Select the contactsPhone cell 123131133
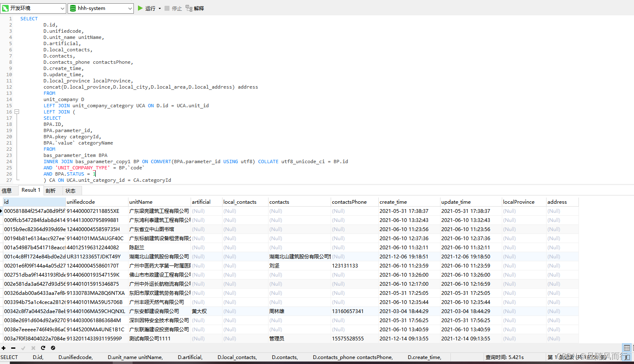 (355, 266)
